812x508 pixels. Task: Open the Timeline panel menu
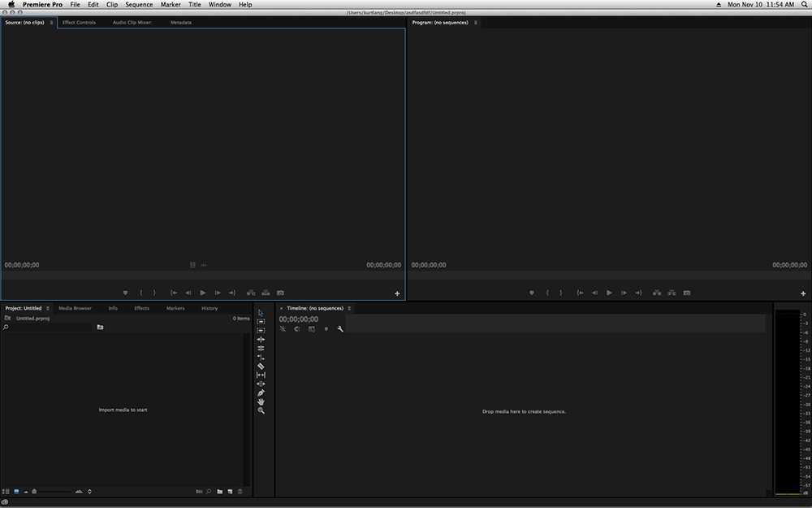click(349, 308)
